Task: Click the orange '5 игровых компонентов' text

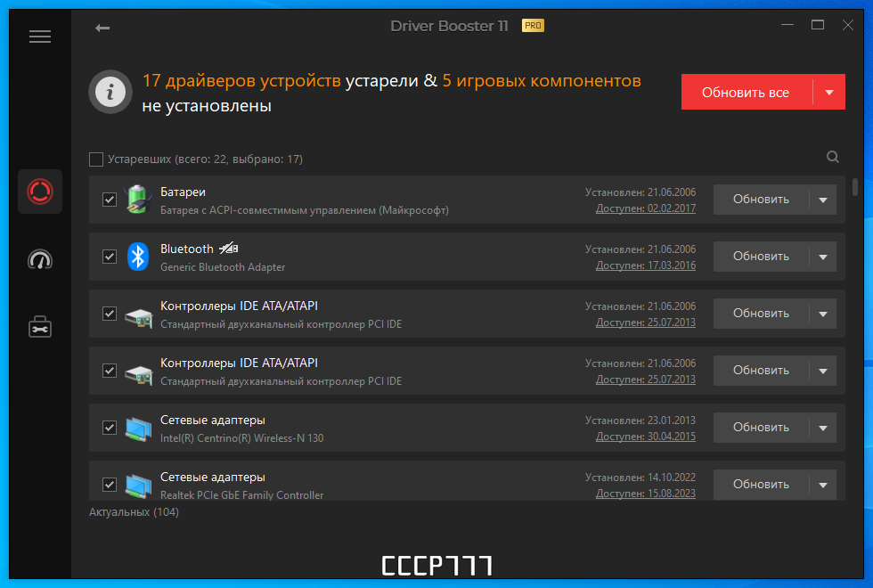Action: [542, 81]
